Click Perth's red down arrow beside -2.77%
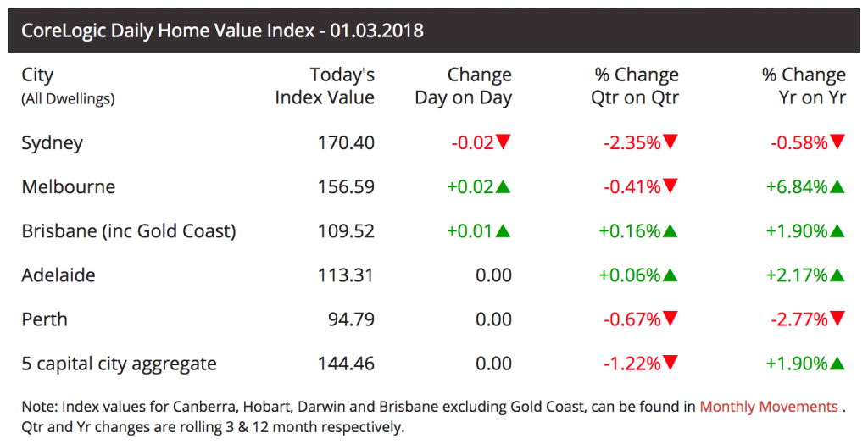This screenshot has width=868, height=444. [x=838, y=319]
